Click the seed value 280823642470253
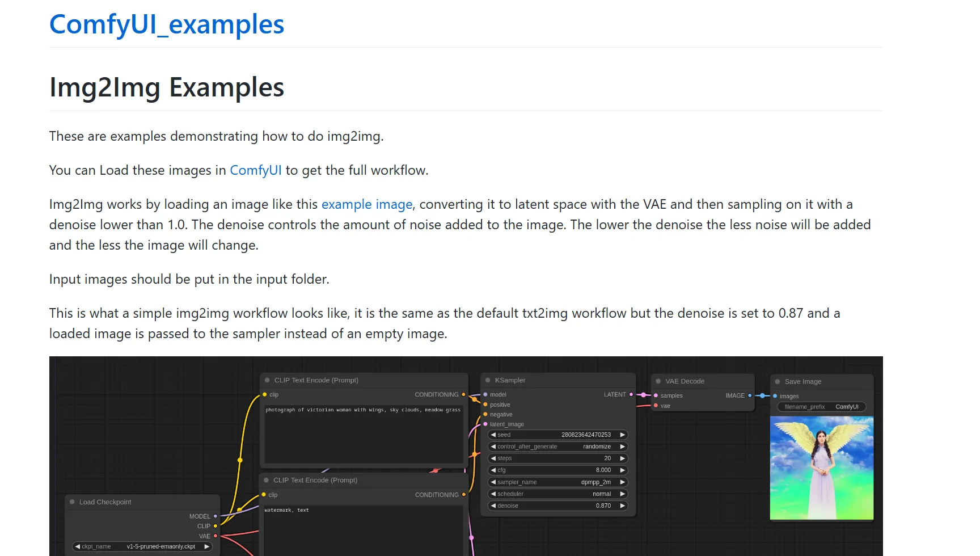 coord(586,435)
